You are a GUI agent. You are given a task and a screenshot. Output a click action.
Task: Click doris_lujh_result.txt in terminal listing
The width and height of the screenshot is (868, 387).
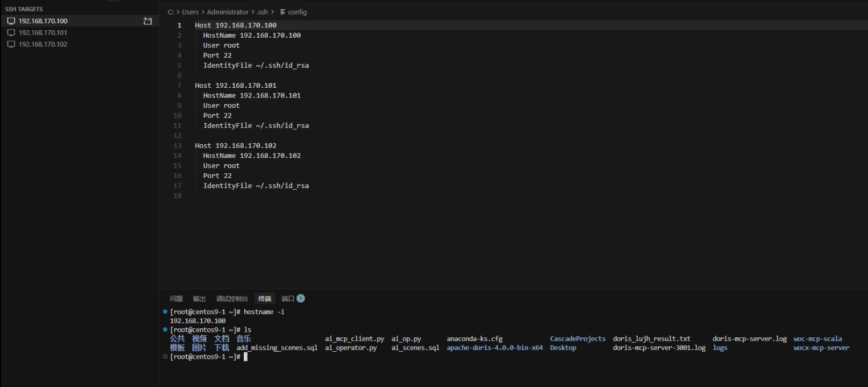click(652, 339)
